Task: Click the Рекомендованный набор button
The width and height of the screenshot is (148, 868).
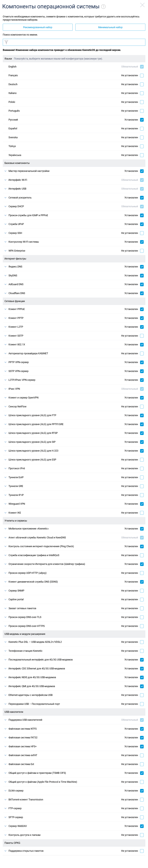Action: pyautogui.click(x=38, y=27)
